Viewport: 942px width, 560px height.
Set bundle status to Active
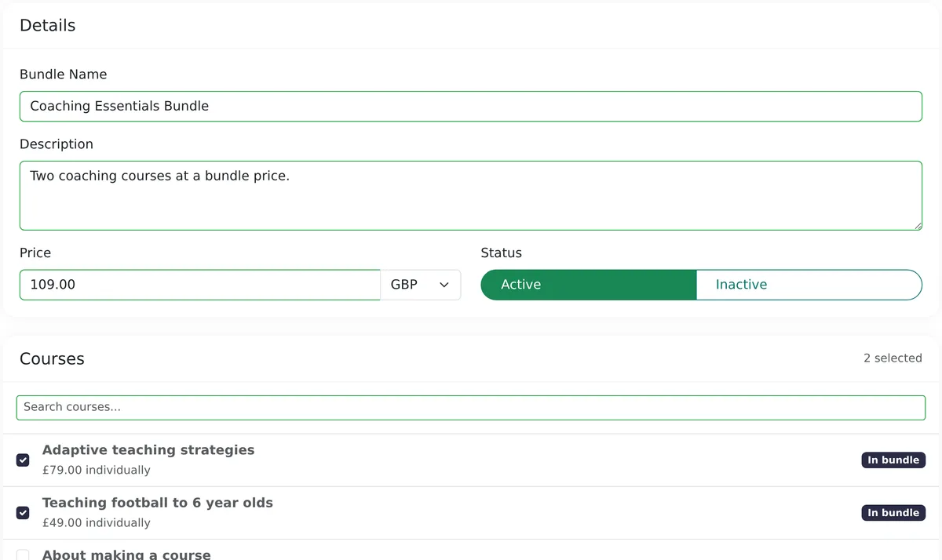[x=588, y=285]
